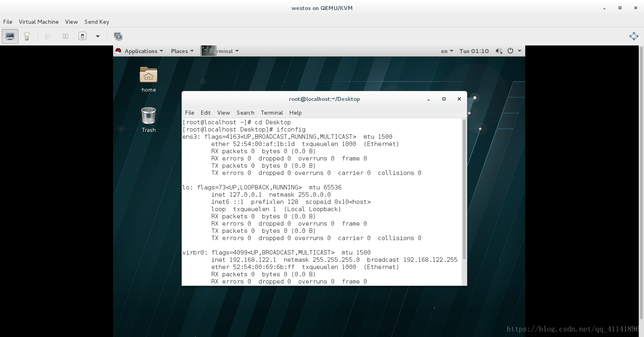Minimize the terminal window
The height and width of the screenshot is (337, 644).
[x=429, y=99]
